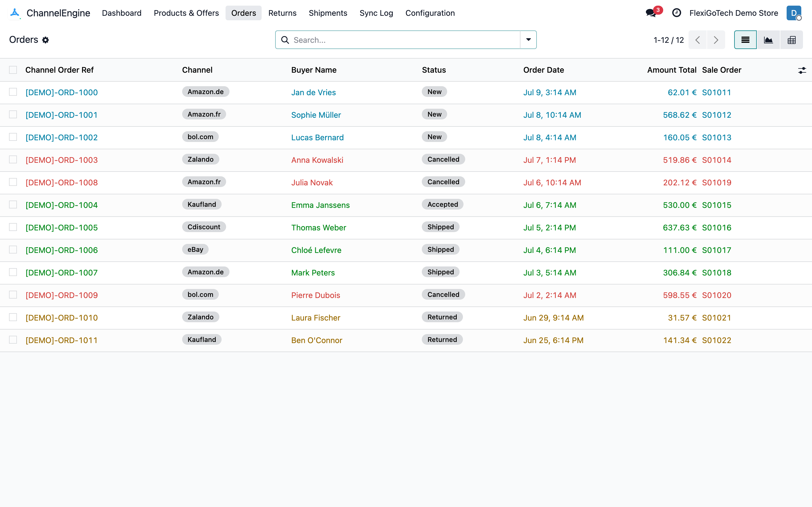The width and height of the screenshot is (812, 507).
Task: Tick the checkbox for order ORD-1003
Action: tap(13, 159)
